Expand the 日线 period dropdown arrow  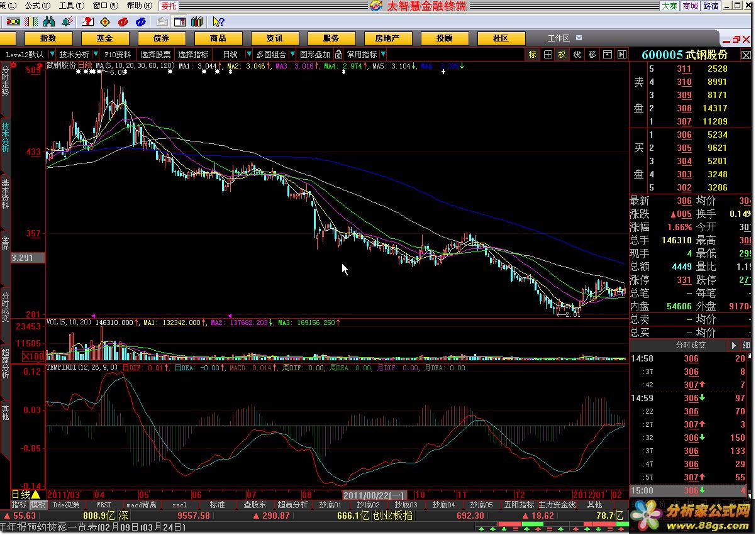pos(248,55)
